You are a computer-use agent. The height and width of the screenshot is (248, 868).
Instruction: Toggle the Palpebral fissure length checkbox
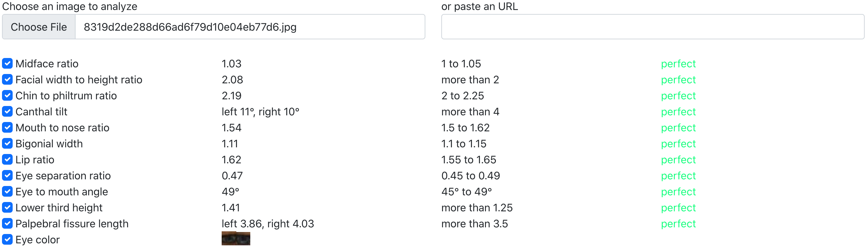[x=7, y=224]
